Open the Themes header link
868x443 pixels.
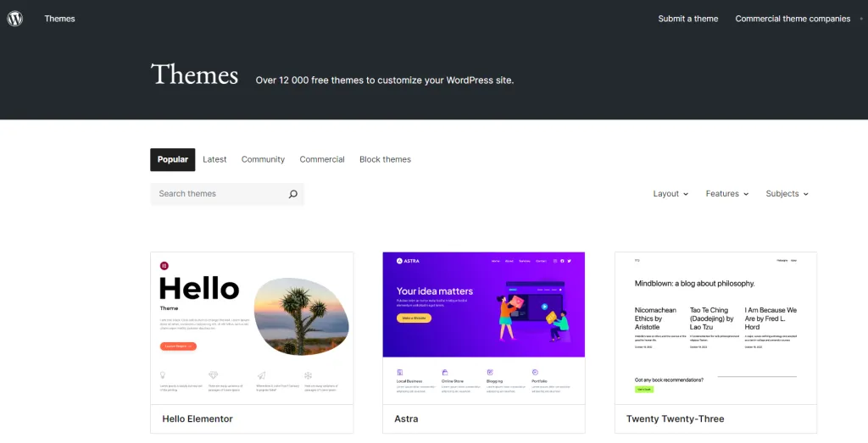[60, 19]
